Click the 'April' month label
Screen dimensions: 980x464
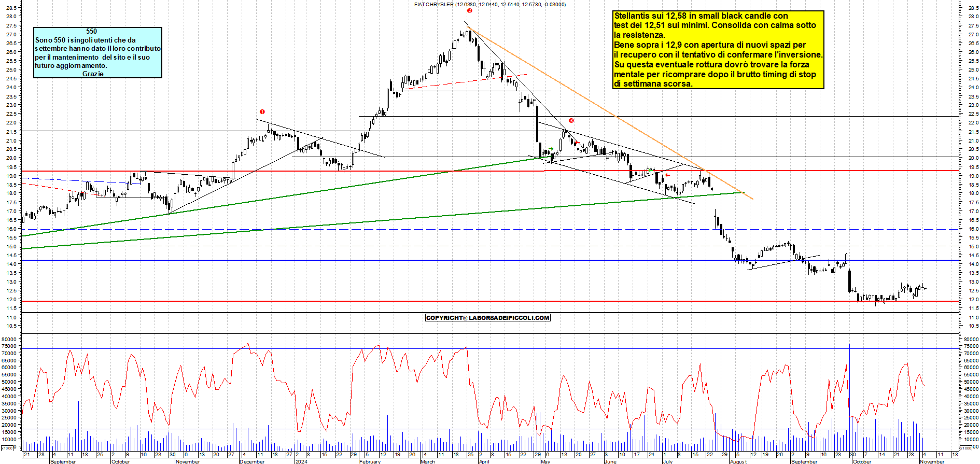coord(484,461)
